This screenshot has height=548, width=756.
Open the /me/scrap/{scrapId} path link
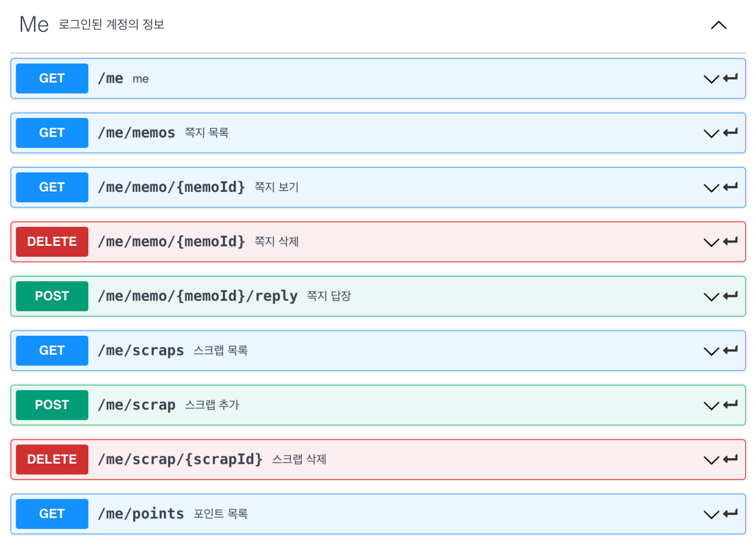[180, 459]
